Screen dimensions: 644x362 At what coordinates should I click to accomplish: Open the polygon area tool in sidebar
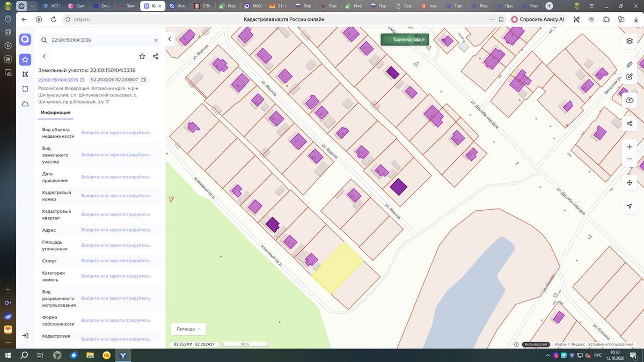(x=25, y=74)
